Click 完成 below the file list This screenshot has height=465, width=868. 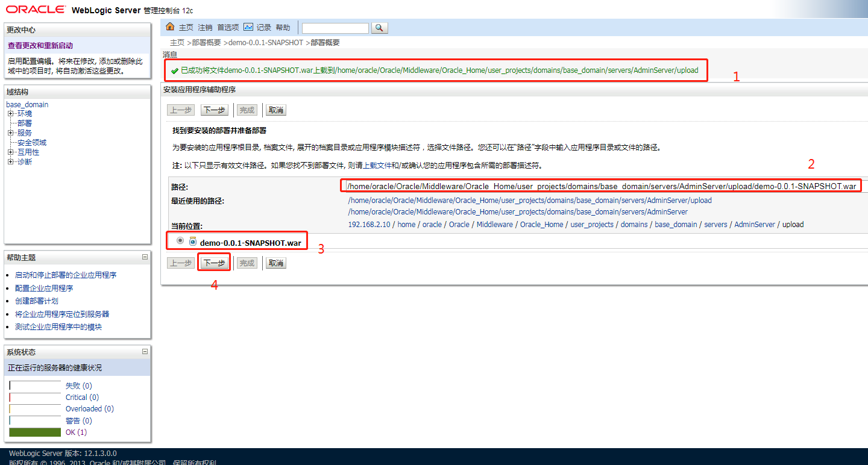247,263
